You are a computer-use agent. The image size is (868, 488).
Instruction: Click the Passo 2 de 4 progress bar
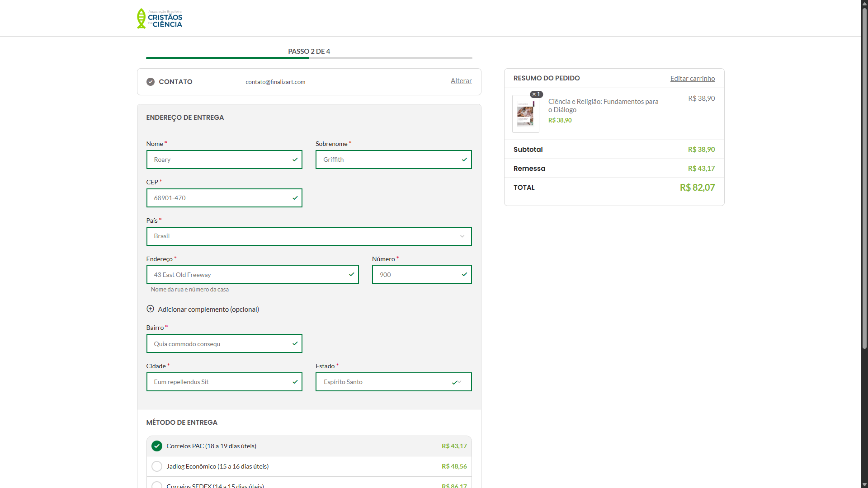click(309, 58)
